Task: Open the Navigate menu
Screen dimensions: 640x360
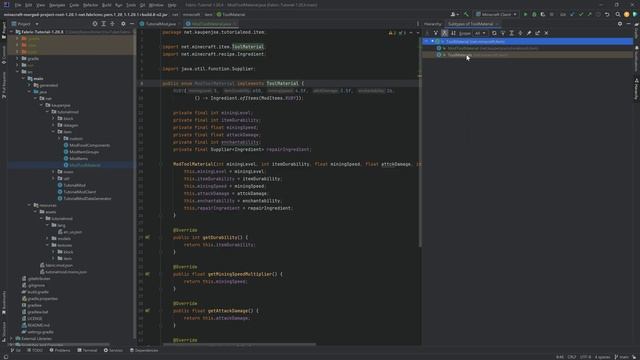Action: pos(57,5)
